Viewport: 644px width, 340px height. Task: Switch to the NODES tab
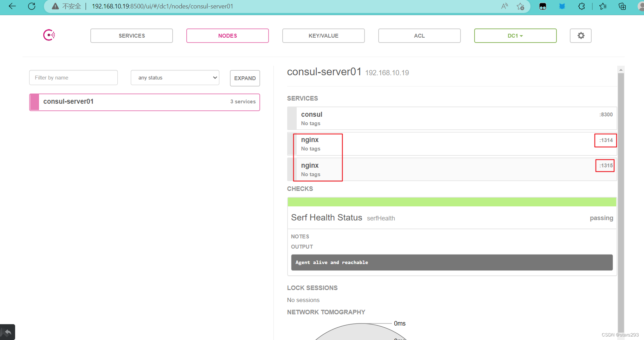tap(227, 36)
